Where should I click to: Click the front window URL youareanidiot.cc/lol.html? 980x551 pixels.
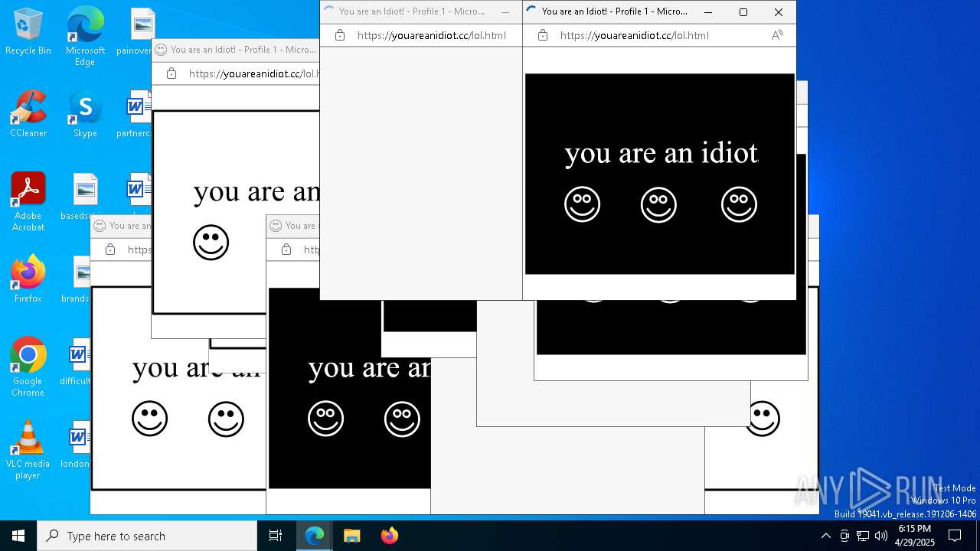634,35
